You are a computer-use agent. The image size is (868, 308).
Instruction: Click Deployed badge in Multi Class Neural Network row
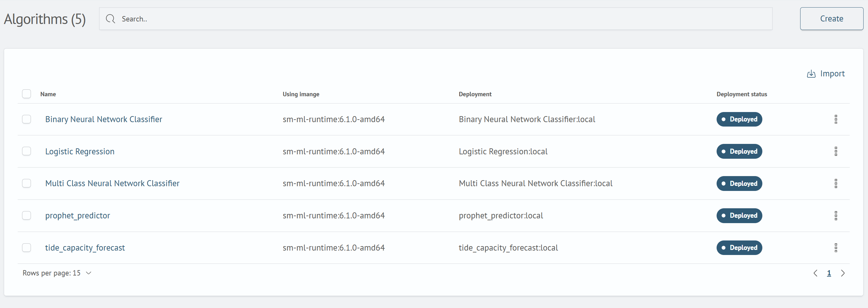click(x=739, y=183)
